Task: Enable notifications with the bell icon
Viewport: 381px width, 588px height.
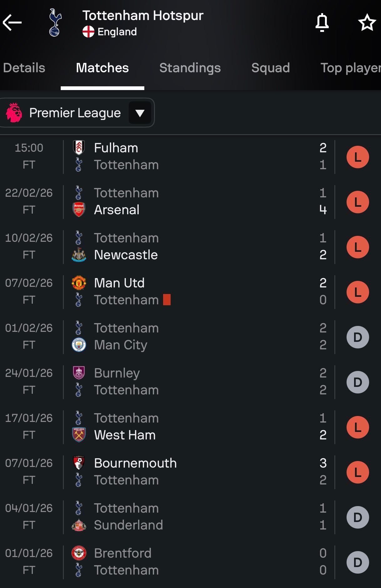Action: pos(322,23)
